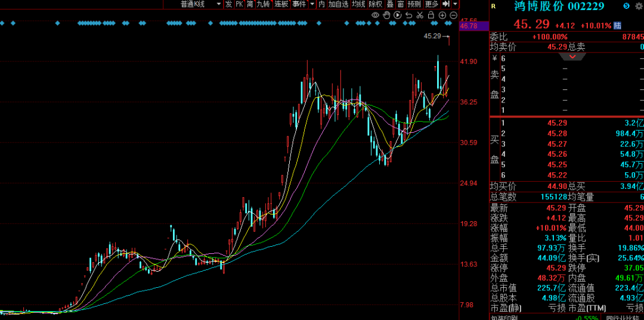Open the gear settings icon in quote panel
644x320 pixels.
pos(640,6)
